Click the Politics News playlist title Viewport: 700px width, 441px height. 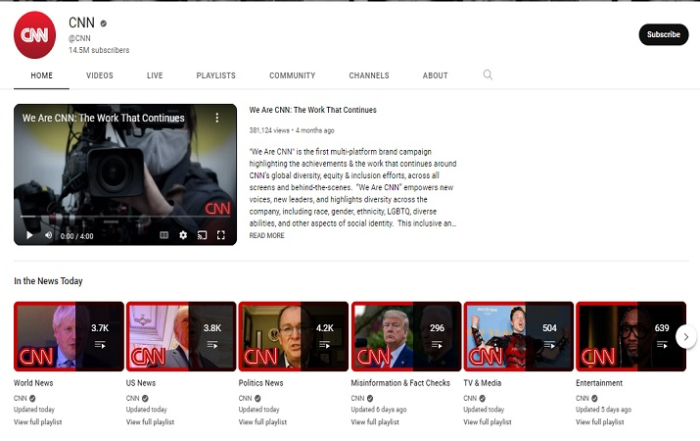click(x=261, y=383)
